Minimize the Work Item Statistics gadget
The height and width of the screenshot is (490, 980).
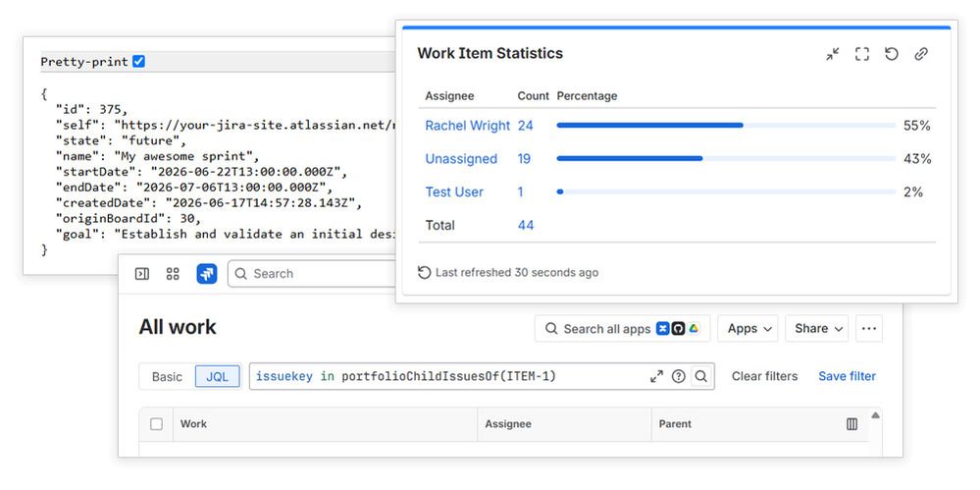tap(832, 54)
